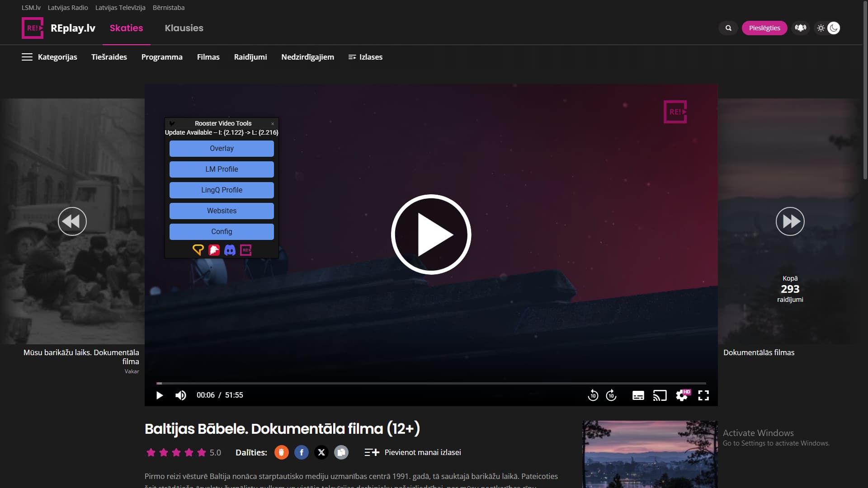Enter fullscreen mode in the player
The width and height of the screenshot is (868, 488).
703,395
